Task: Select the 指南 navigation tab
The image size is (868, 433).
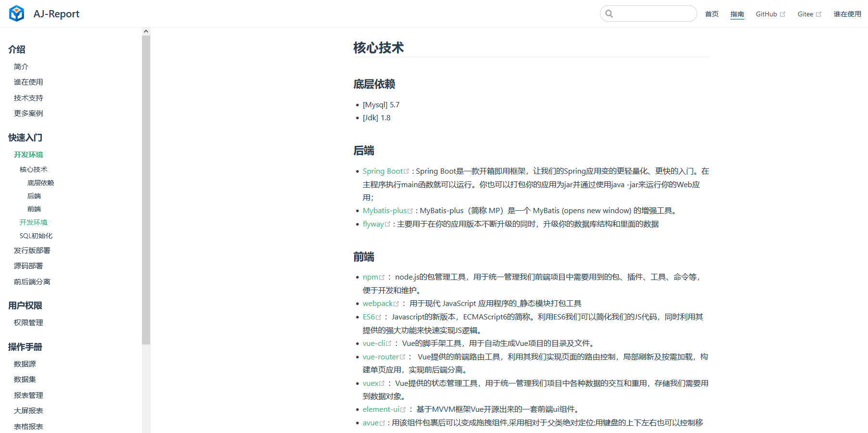Action: pos(737,14)
